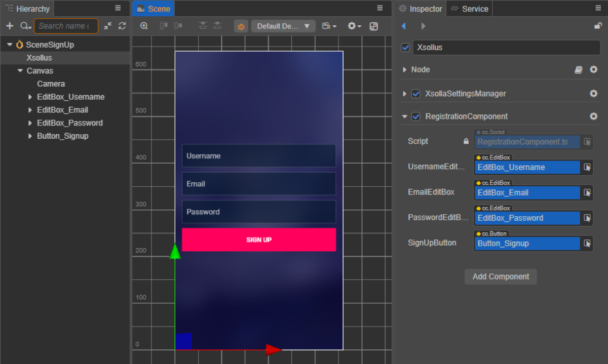The width and height of the screenshot is (608, 364).
Task: Open the Default De... dropdown in the Scene toolbar
Action: coord(283,26)
